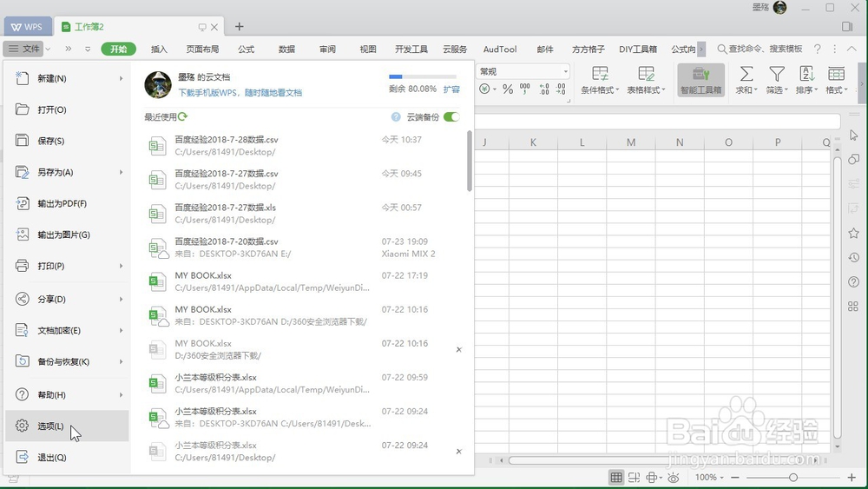Click the download mobile WPS link
The height and width of the screenshot is (489, 868).
[240, 92]
